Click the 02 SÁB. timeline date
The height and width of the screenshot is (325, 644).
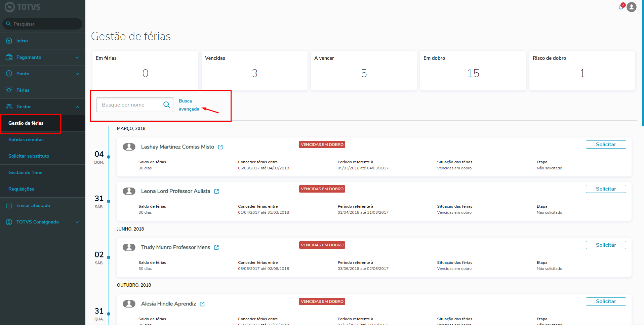(99, 258)
